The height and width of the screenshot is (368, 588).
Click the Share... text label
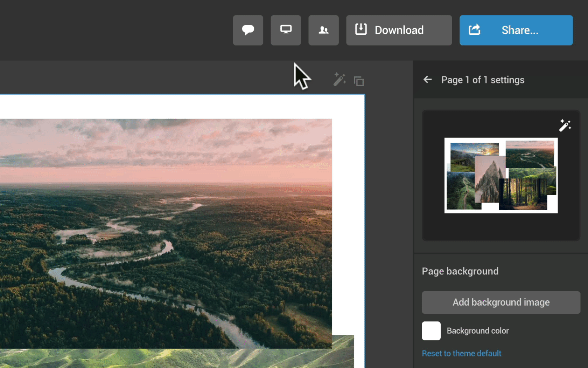[520, 30]
